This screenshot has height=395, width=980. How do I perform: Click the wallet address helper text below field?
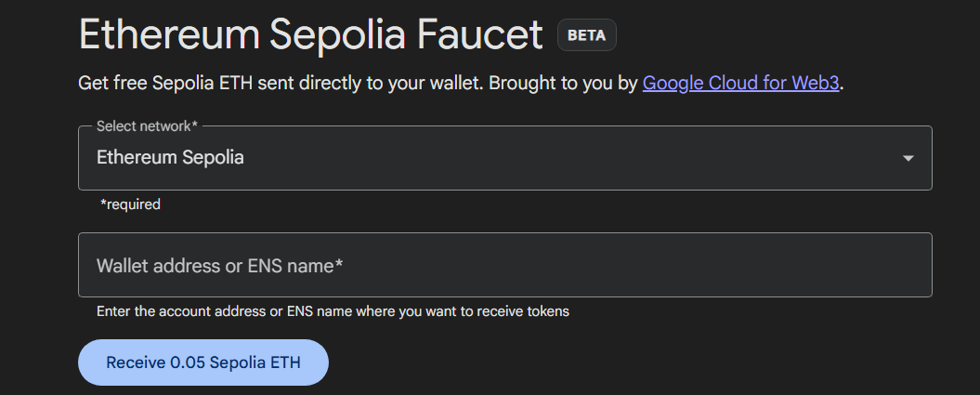[x=333, y=311]
